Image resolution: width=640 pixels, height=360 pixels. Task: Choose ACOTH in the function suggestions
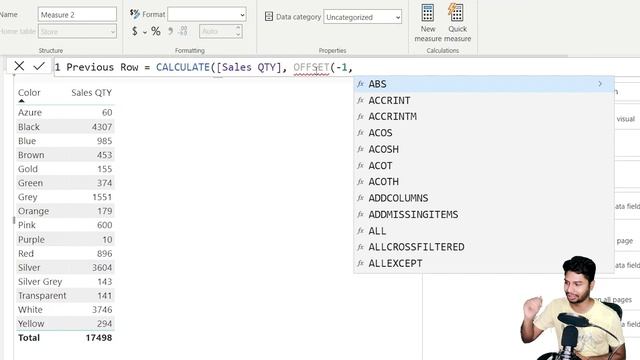(x=484, y=182)
